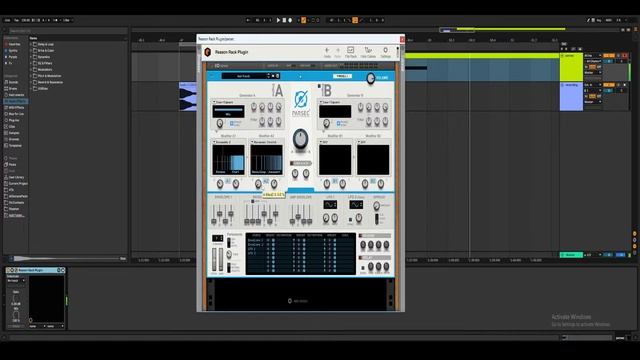Click Undo in Reason Rack Plugin toolbar
Viewport: 640px width, 360px height.
pos(327,52)
